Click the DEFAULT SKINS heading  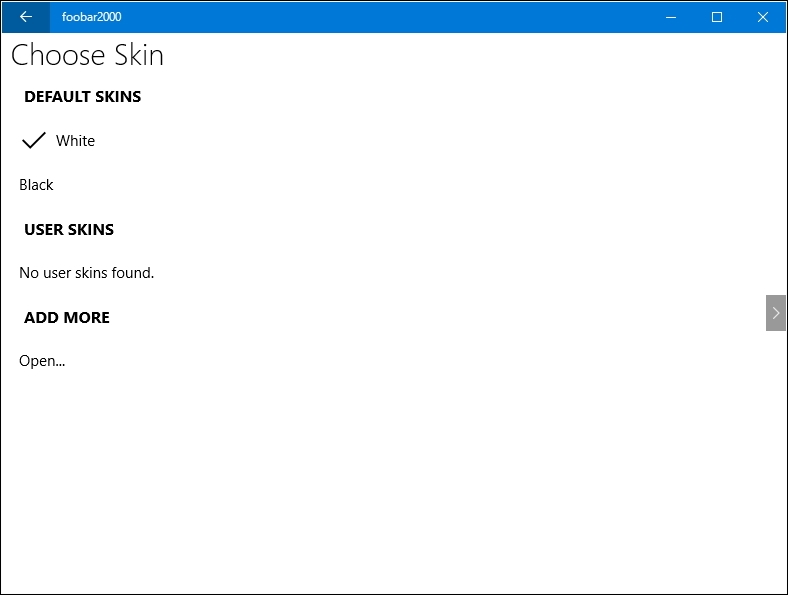[x=82, y=96]
